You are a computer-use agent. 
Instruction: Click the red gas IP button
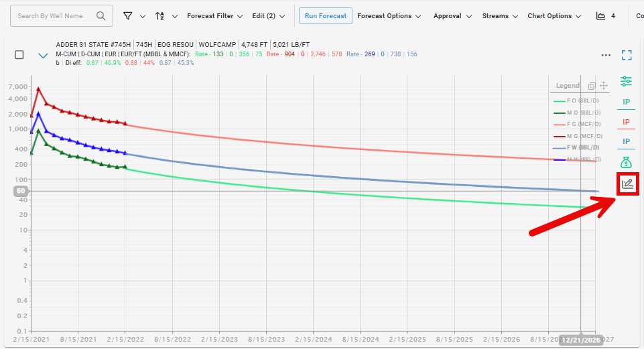click(626, 122)
